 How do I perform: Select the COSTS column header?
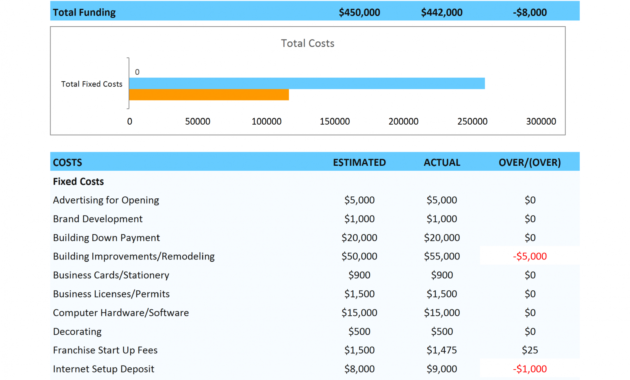[x=68, y=162]
